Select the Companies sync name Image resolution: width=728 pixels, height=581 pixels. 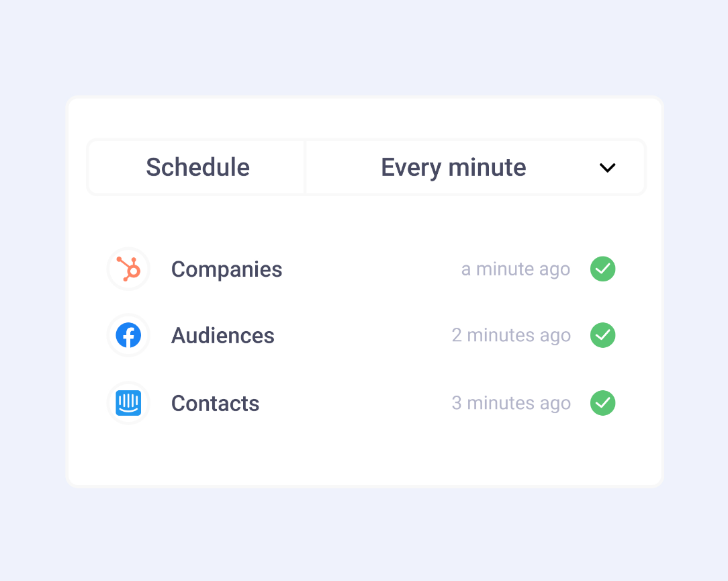tap(226, 269)
